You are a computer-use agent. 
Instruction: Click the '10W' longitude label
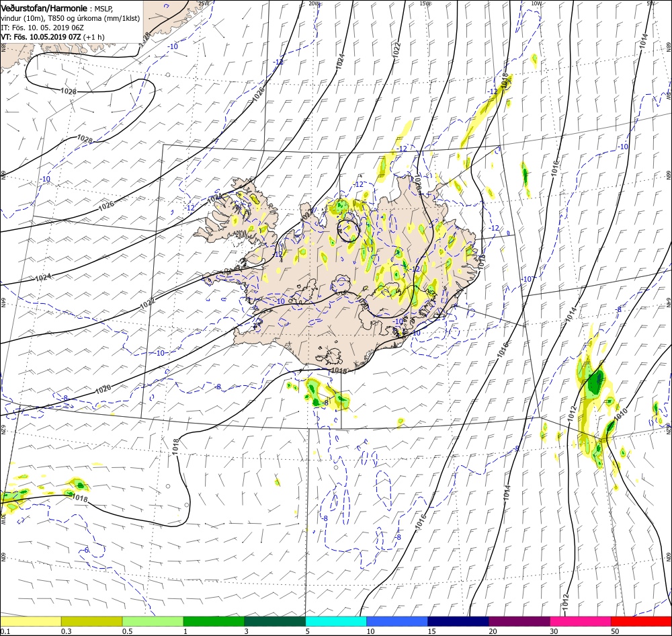(536, 3)
